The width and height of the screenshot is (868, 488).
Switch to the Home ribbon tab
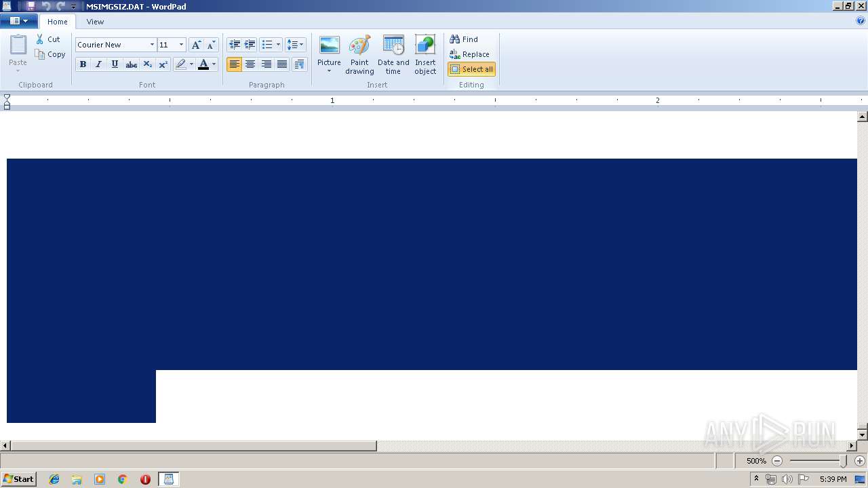tap(58, 22)
